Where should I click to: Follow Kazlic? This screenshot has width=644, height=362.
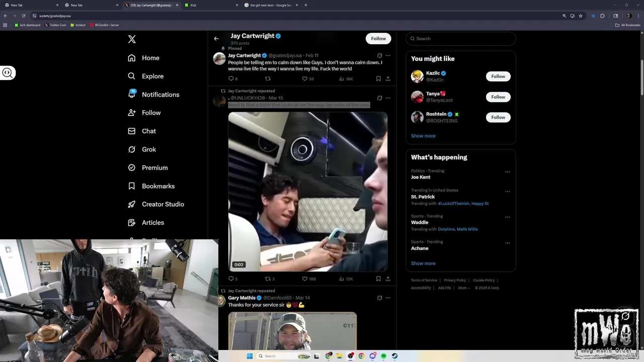coord(498,76)
